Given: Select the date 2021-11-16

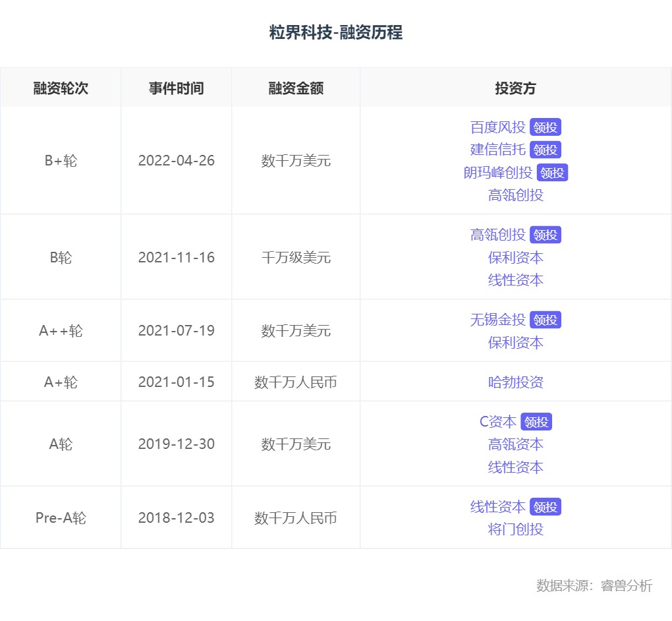Looking at the screenshot, I should [x=176, y=258].
